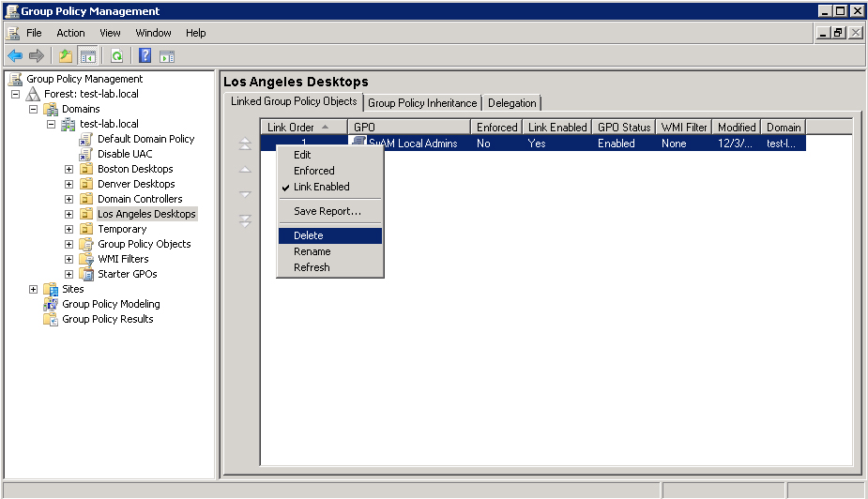Toggle checked Link Enabled context menu option
The width and height of the screenshot is (868, 499).
click(x=321, y=187)
